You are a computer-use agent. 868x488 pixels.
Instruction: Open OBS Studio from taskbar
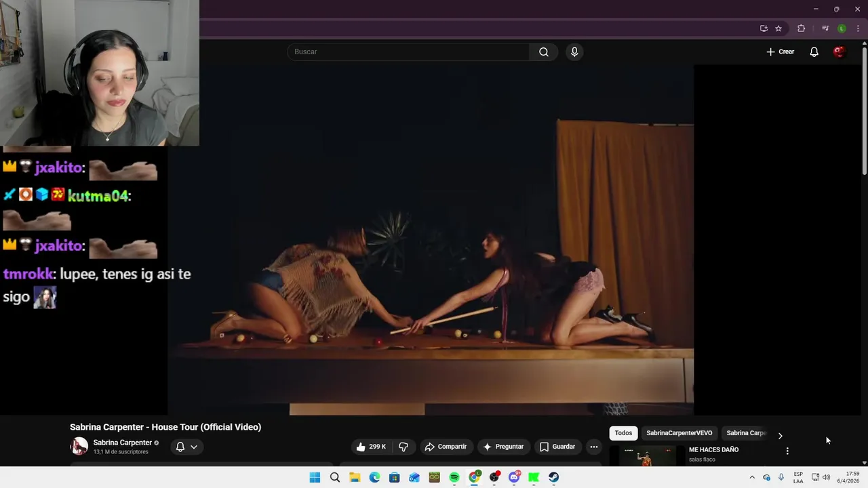[494, 477]
